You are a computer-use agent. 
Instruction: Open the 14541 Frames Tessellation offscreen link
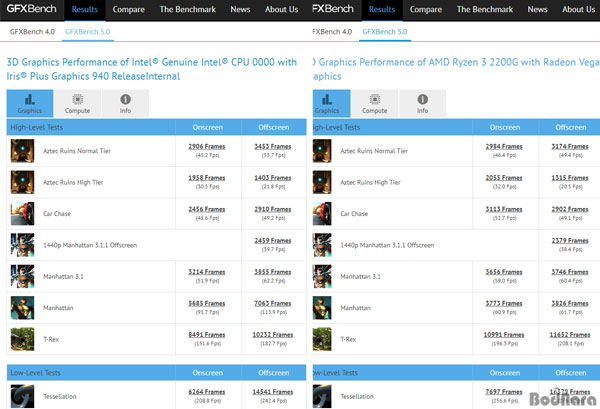click(273, 392)
